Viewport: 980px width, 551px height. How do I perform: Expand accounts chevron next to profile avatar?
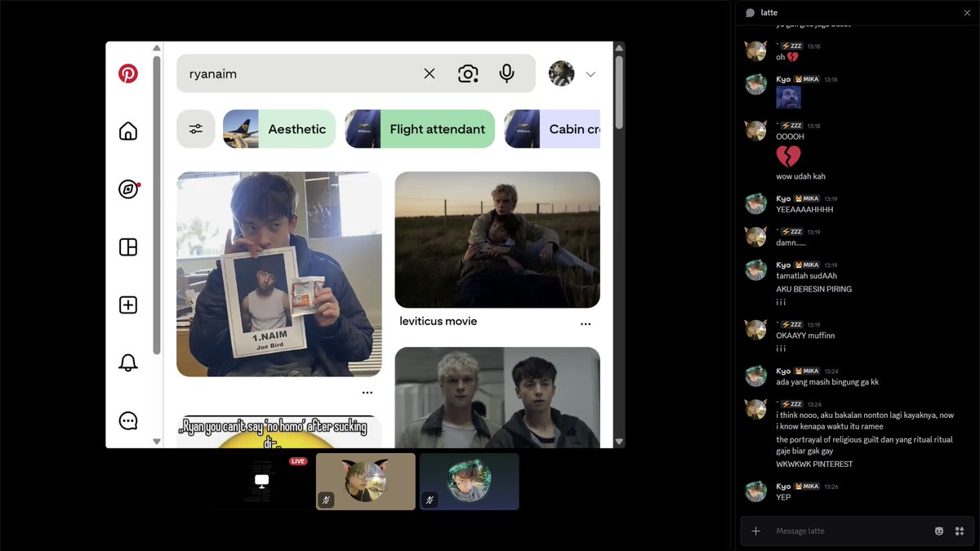tap(590, 74)
